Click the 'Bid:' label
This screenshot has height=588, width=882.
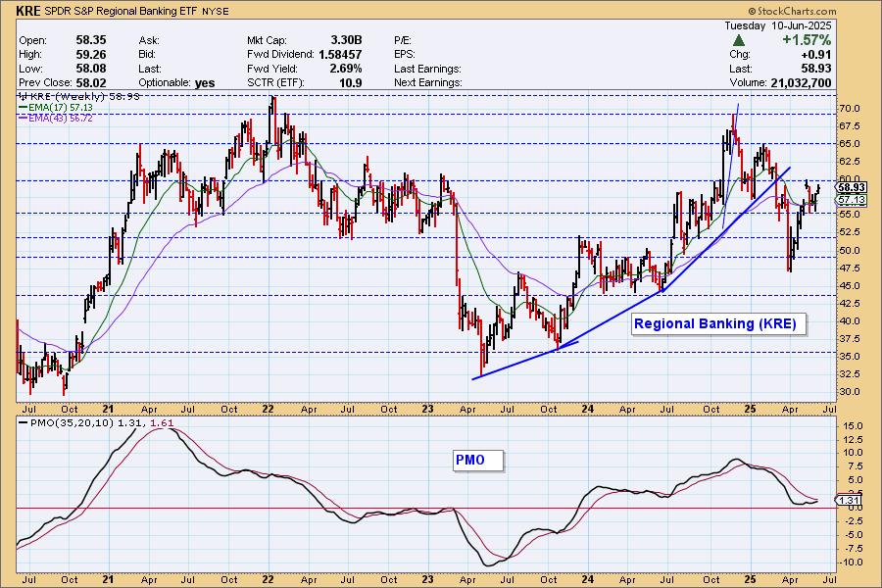[149, 55]
